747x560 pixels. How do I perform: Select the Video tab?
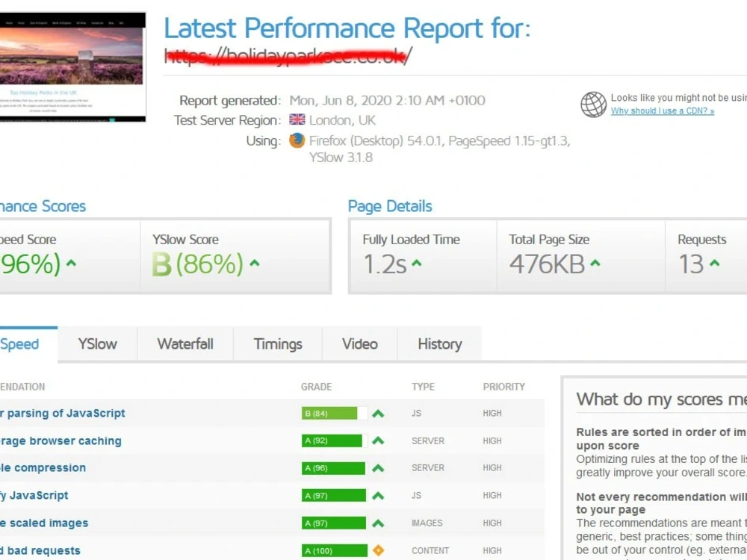click(x=360, y=343)
